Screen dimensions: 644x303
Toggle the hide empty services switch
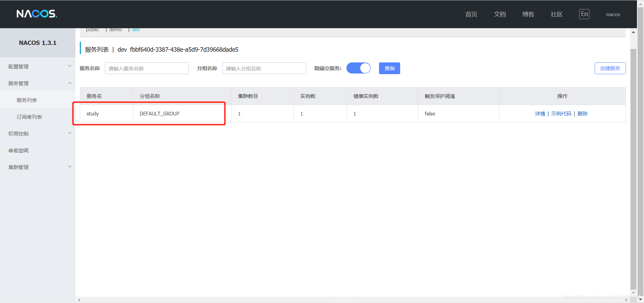click(x=359, y=68)
